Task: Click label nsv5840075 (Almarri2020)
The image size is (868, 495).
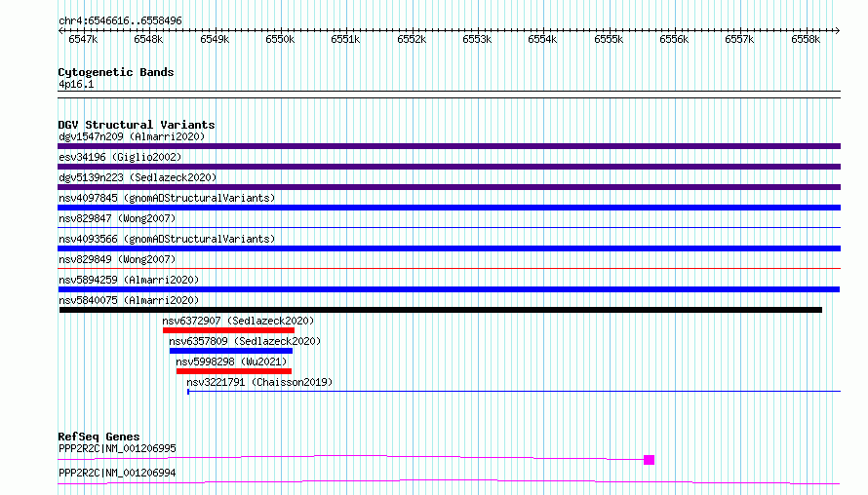Action: tap(129, 300)
